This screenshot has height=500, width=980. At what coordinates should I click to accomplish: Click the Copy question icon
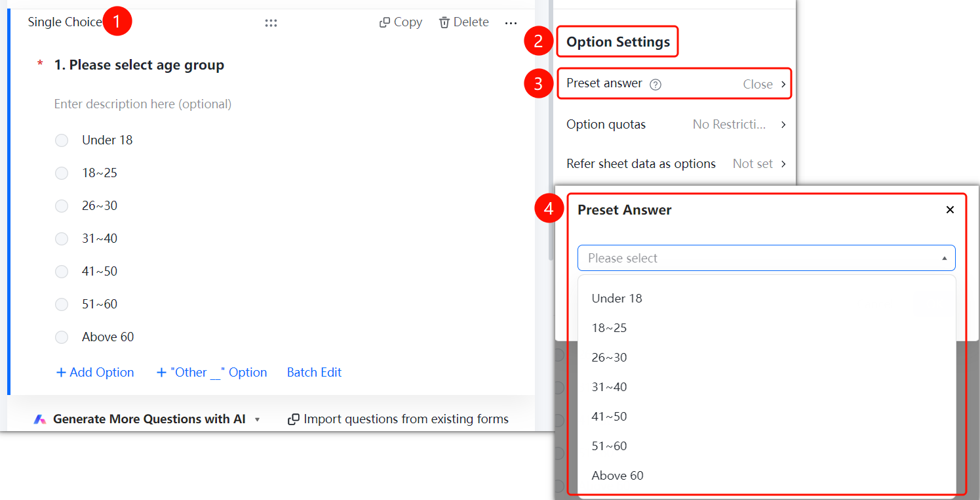[x=385, y=23]
